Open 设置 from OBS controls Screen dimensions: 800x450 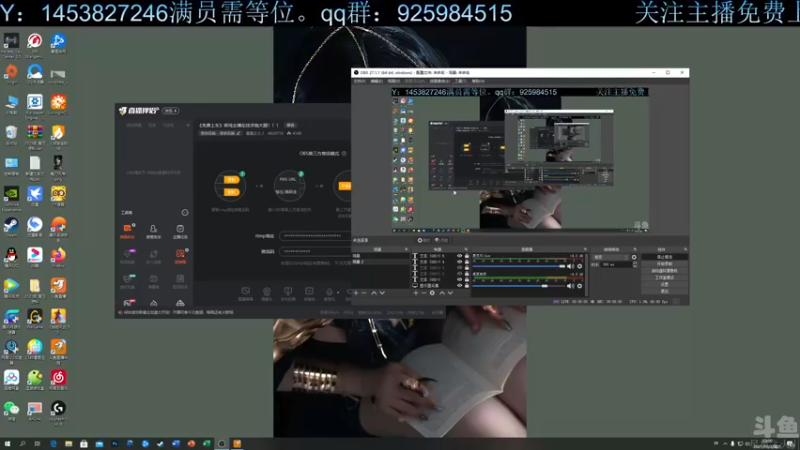click(x=664, y=284)
